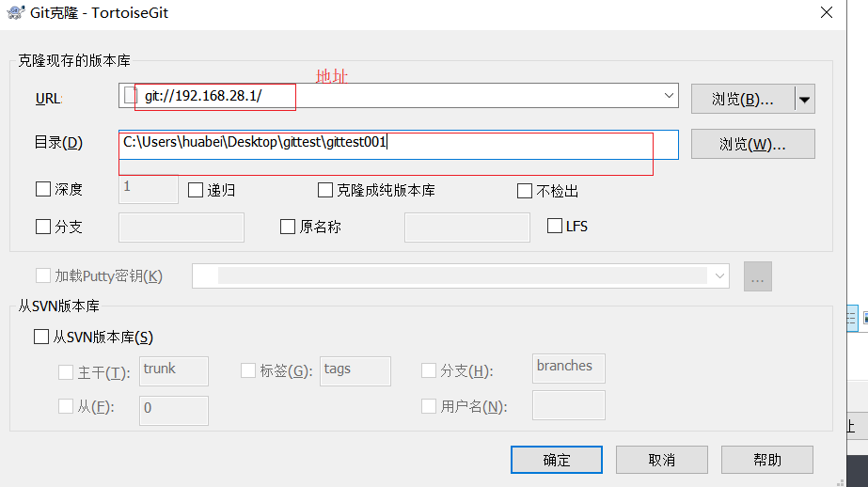The image size is (868, 487).
Task: Enable the 深度 (depth) checkbox
Action: point(43,189)
